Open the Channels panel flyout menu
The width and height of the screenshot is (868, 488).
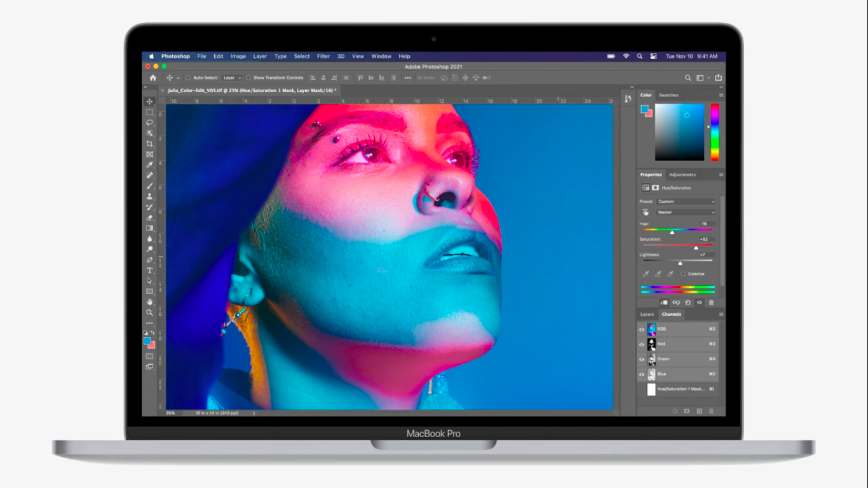point(721,314)
